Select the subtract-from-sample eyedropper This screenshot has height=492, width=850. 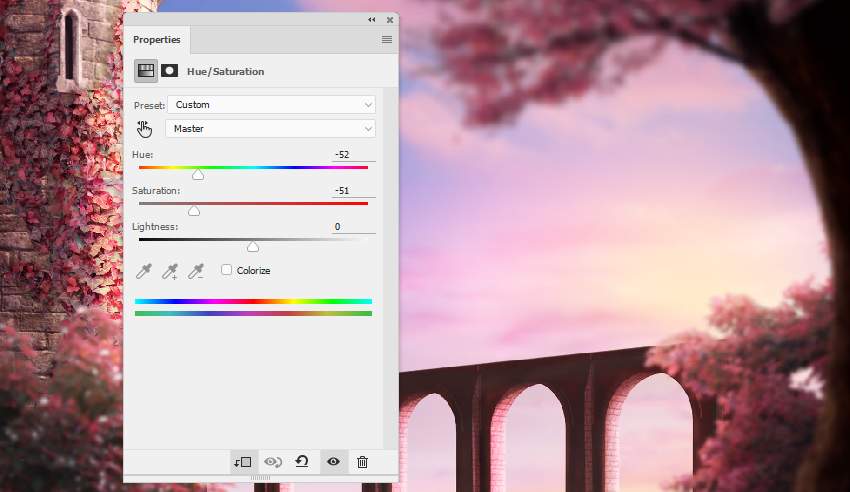[x=196, y=270]
